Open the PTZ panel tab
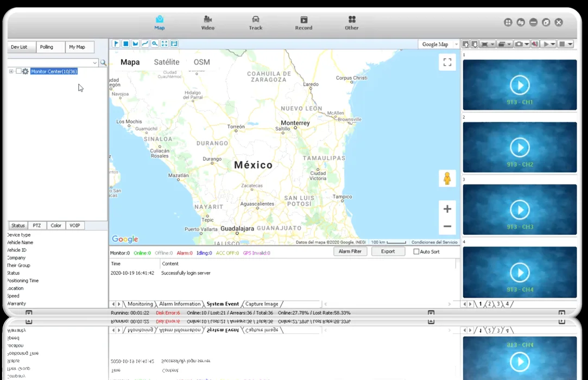The height and width of the screenshot is (380, 588). click(37, 225)
